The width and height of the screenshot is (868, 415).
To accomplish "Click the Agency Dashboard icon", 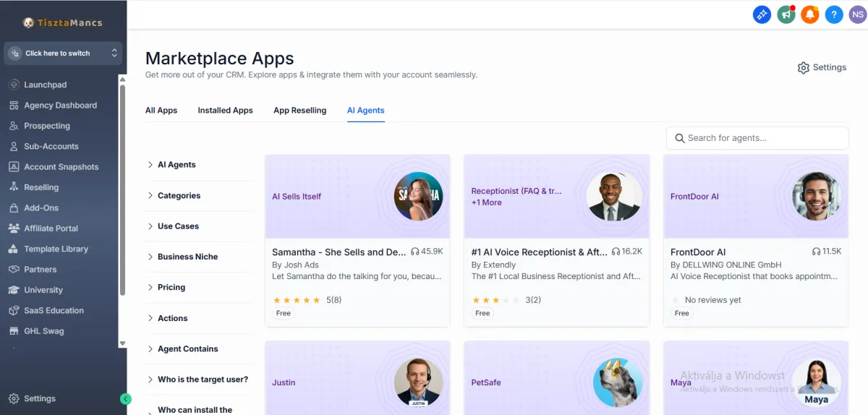I will point(14,106).
